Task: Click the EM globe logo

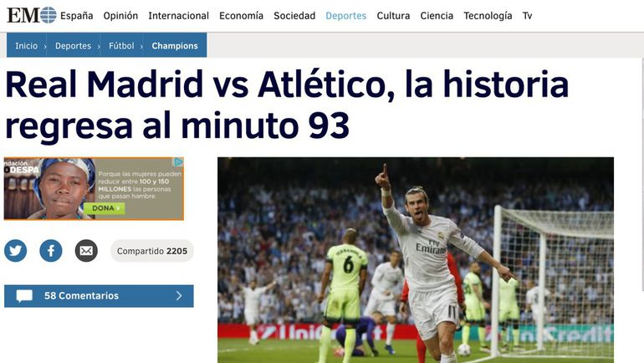Action: (32, 15)
